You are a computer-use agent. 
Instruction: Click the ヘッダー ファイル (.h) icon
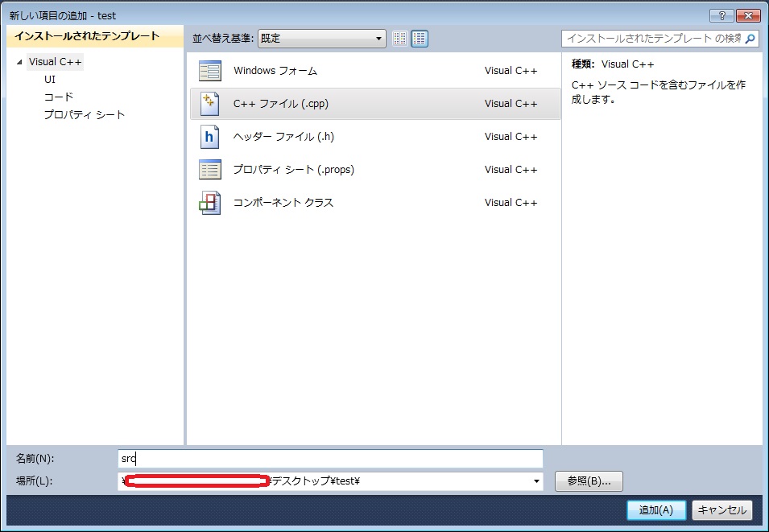point(209,137)
